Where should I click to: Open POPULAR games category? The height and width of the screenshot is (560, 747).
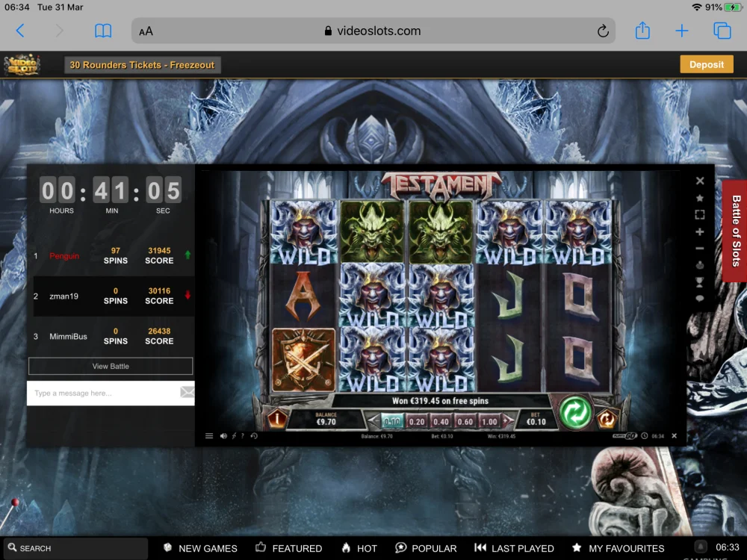click(x=426, y=548)
